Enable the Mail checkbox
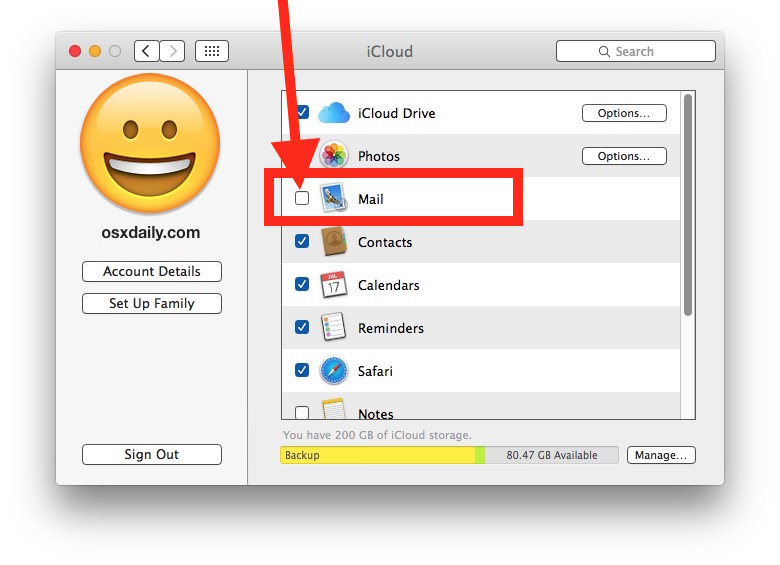Viewport: 780px width, 565px height. 302,198
